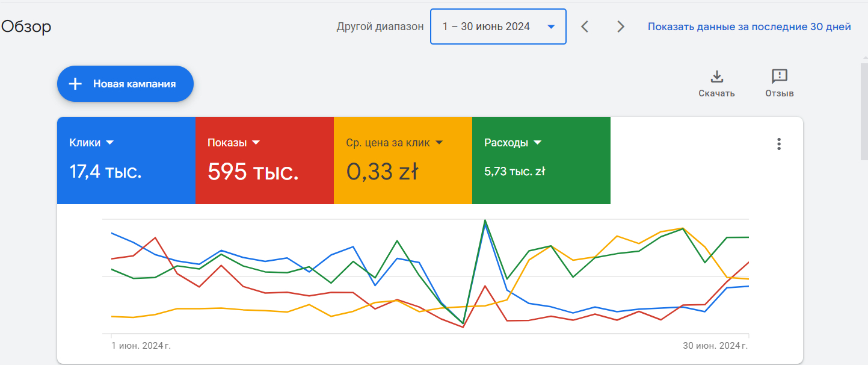
Task: Click link Показать данные за последние 30 дней
Action: tap(749, 27)
